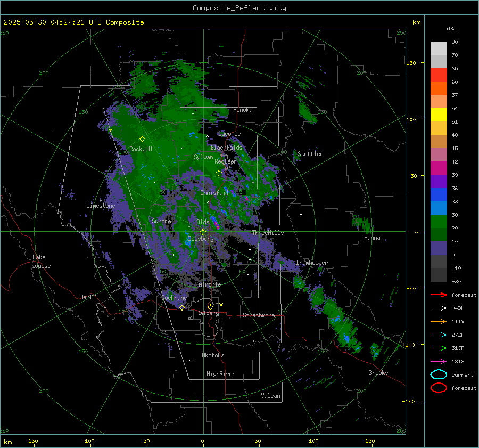
Task: Click the yellow diamond marker above Calgary label
Action: pos(210,307)
